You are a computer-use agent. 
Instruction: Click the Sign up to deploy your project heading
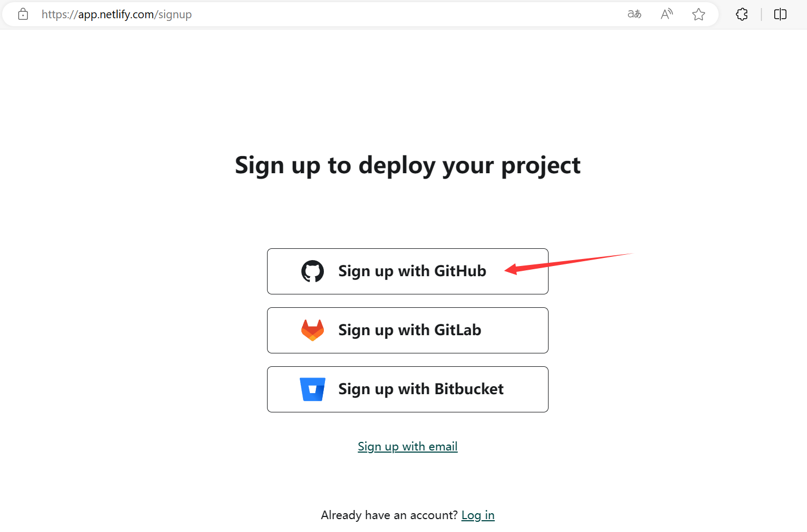click(408, 165)
